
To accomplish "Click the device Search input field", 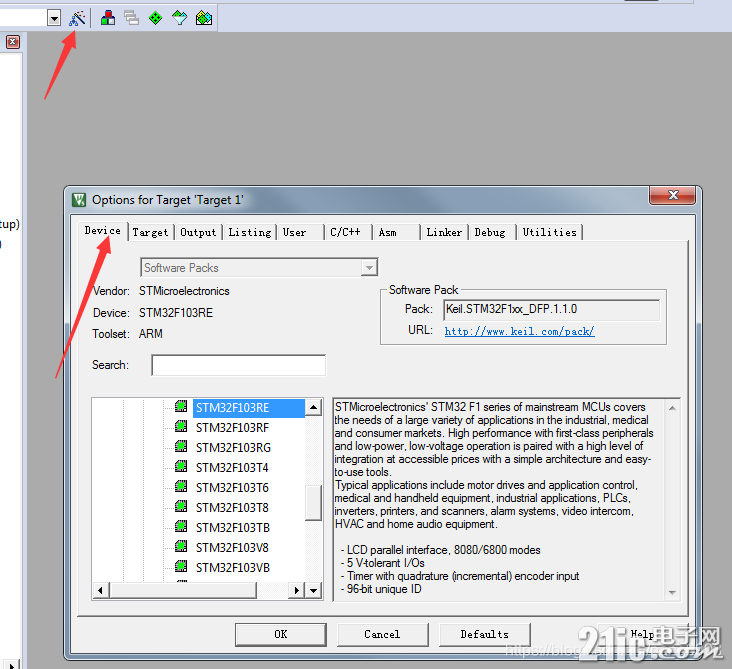I will [239, 365].
